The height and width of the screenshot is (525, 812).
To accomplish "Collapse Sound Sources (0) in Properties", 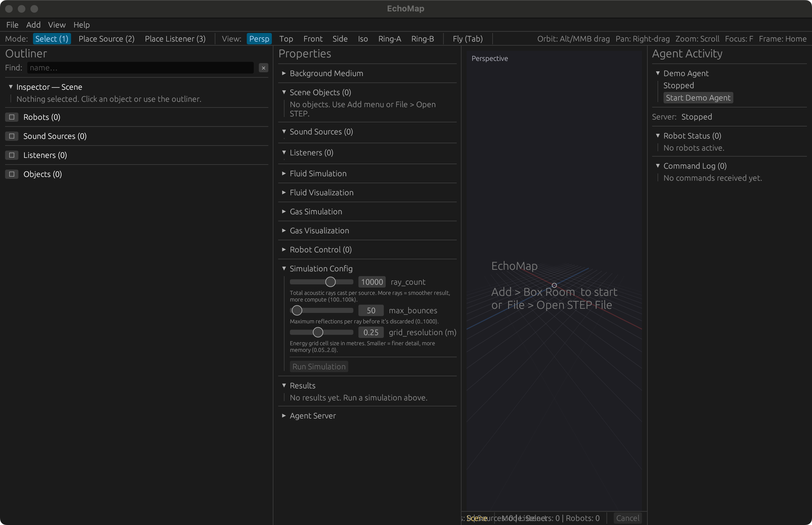I will pyautogui.click(x=284, y=132).
